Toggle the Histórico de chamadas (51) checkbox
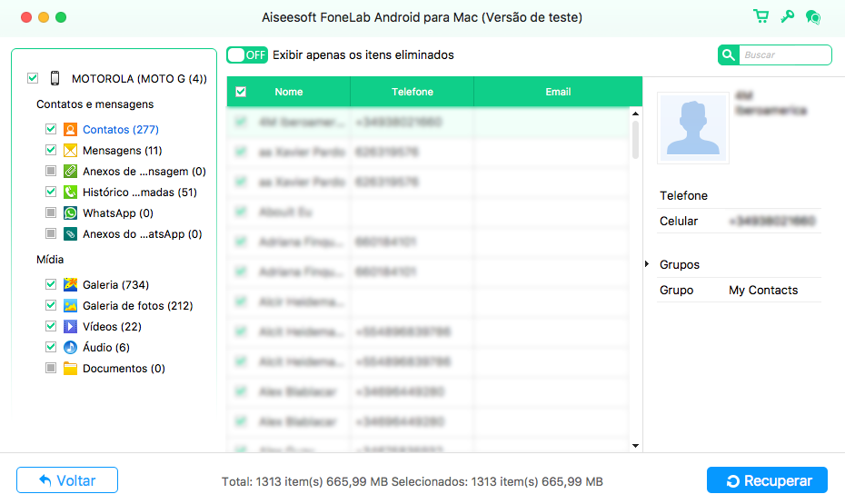Screen dimensions: 845x504 [51, 193]
